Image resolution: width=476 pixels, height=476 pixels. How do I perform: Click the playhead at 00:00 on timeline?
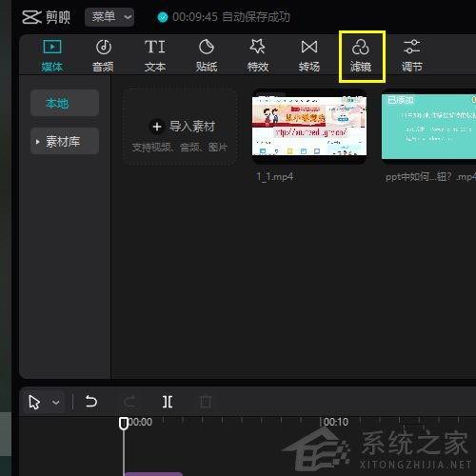click(124, 424)
